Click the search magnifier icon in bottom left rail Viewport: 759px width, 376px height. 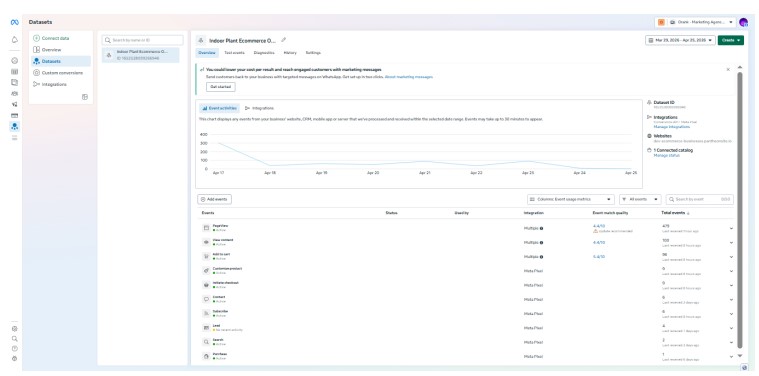pos(15,339)
